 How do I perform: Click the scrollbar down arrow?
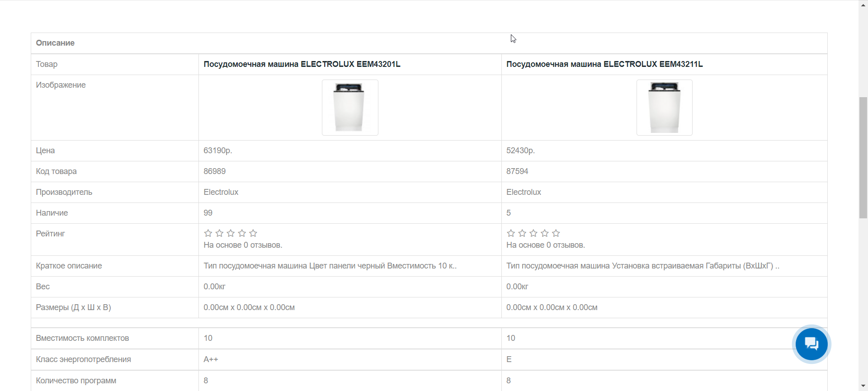(x=863, y=386)
